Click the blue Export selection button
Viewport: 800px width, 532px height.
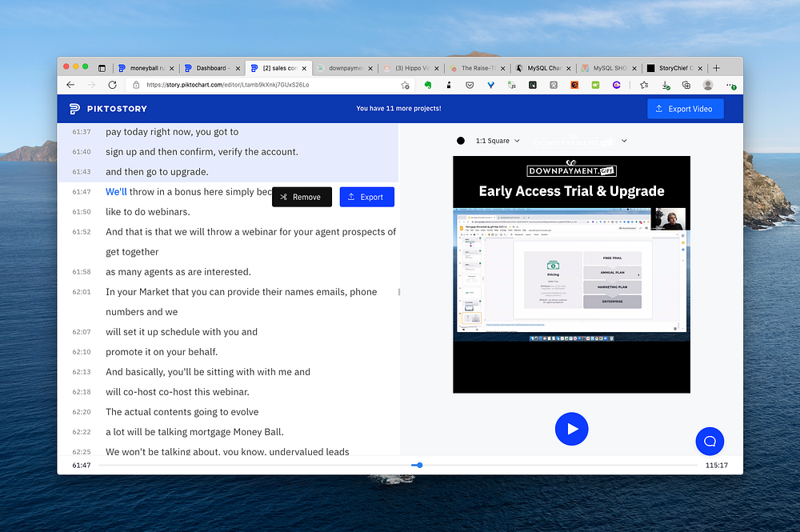click(367, 197)
